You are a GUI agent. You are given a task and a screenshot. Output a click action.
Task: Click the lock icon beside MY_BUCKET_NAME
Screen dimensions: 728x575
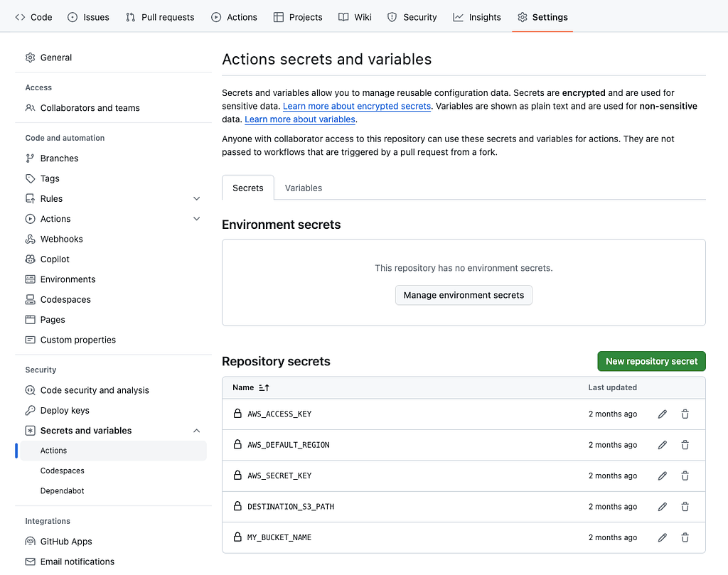coord(237,537)
